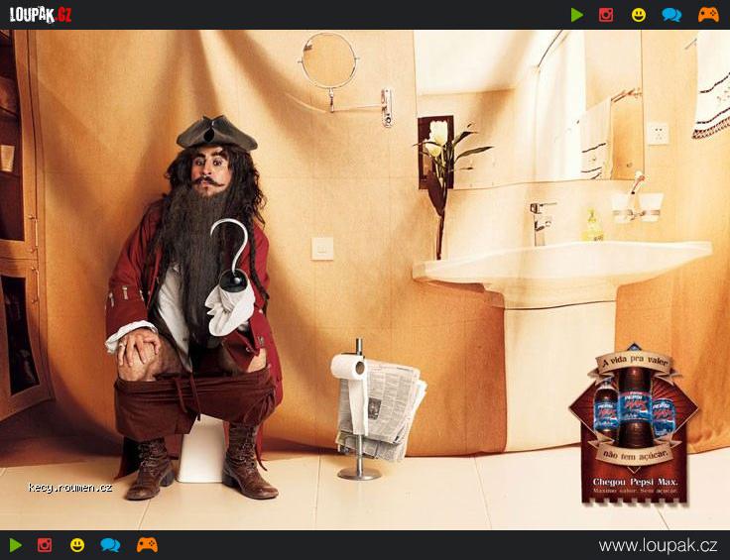Open the red camera icon in top bar

click(x=606, y=15)
